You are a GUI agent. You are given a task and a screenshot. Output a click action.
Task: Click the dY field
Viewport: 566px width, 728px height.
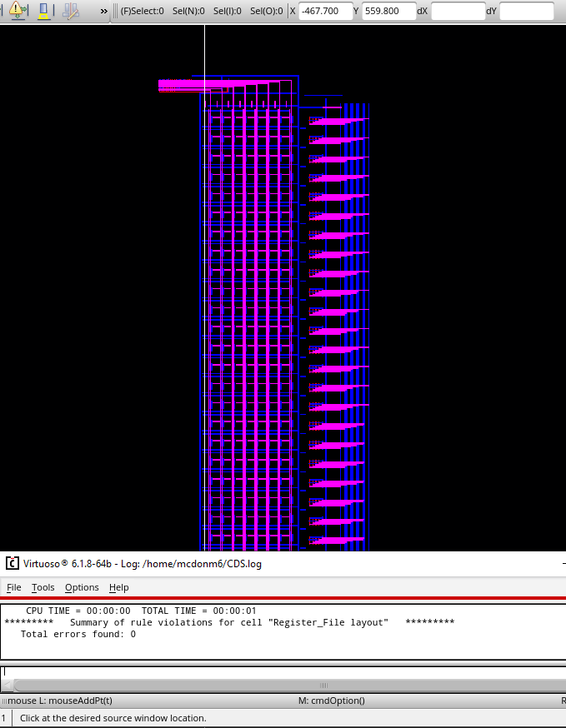pos(527,11)
